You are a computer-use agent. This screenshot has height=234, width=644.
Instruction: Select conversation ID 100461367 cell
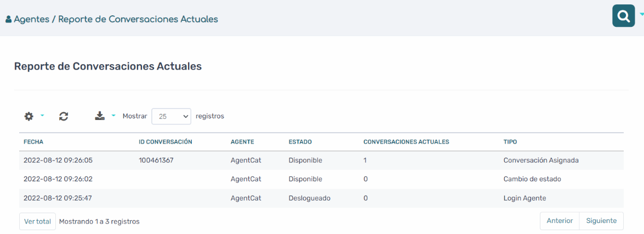tap(156, 161)
